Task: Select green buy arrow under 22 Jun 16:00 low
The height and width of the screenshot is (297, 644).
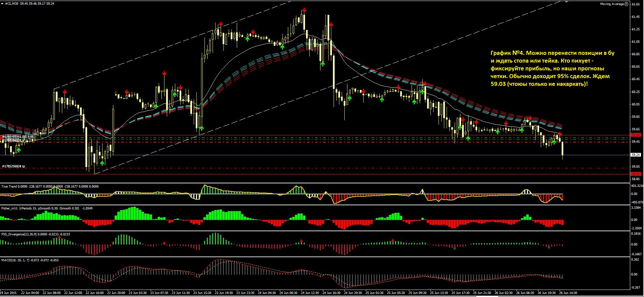Action: 102,163
